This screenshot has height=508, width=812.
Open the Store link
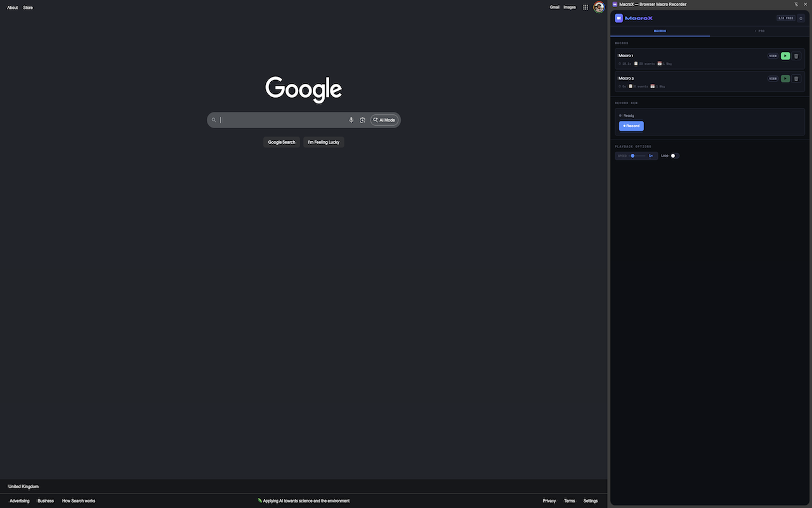click(28, 8)
